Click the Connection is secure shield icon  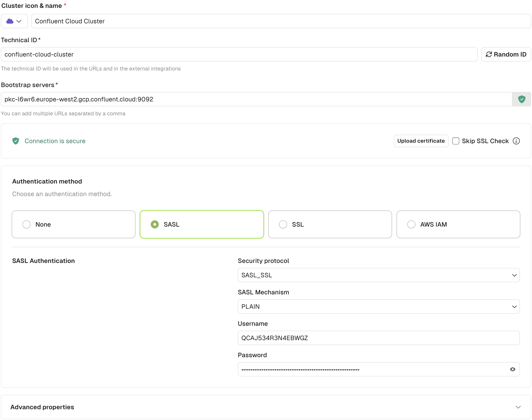tap(16, 141)
